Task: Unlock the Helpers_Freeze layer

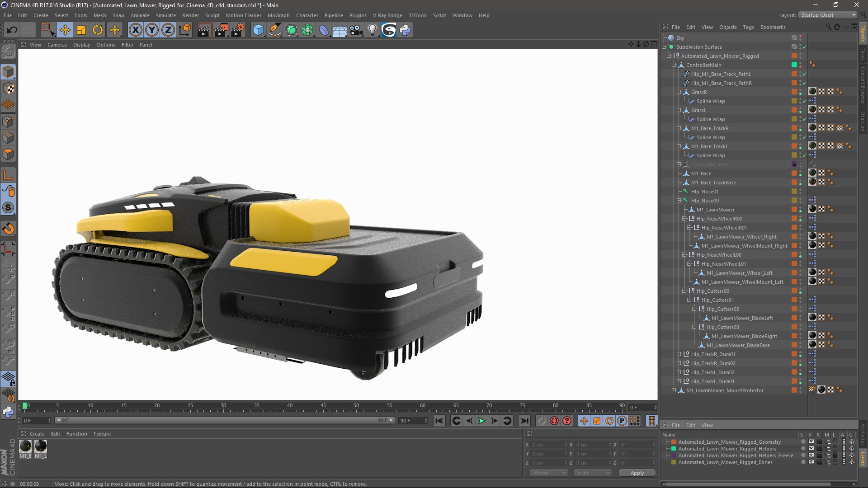Action: pyautogui.click(x=835, y=455)
